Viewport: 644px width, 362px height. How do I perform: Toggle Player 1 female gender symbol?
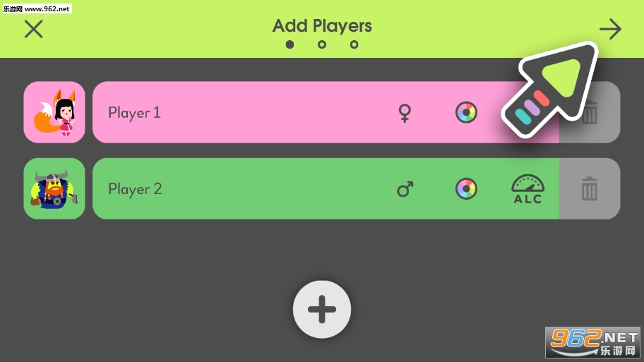(405, 113)
